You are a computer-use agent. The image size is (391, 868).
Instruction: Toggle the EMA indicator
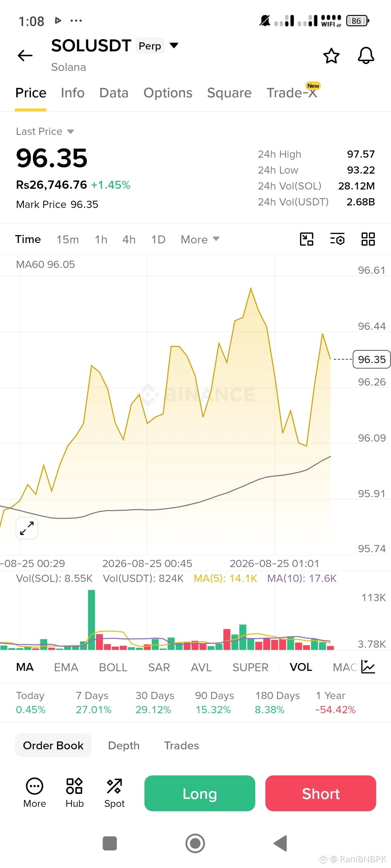(x=66, y=667)
